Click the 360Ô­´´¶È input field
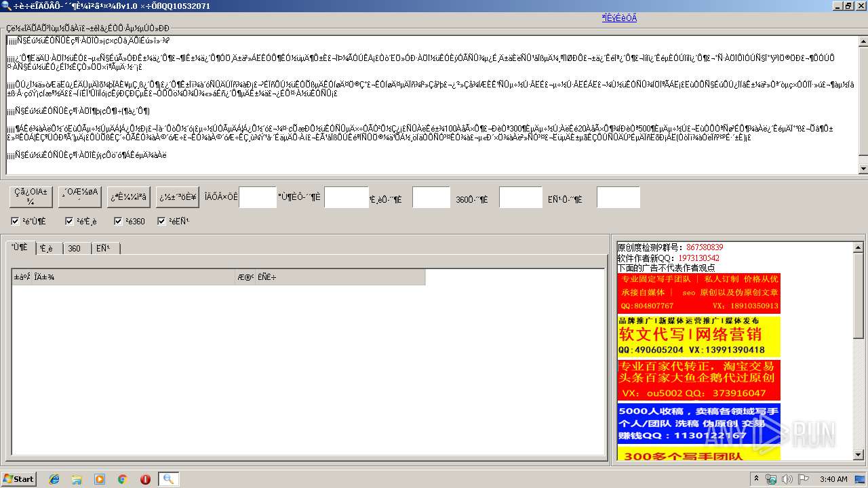This screenshot has width=868, height=488. [x=521, y=197]
